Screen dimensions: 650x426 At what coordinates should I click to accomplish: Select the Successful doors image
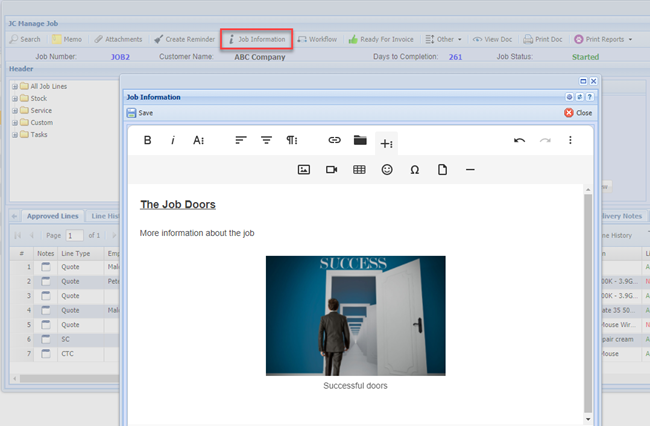click(355, 315)
